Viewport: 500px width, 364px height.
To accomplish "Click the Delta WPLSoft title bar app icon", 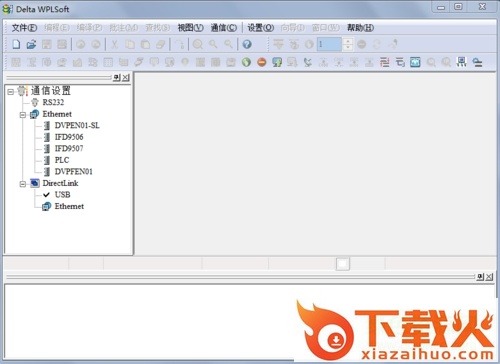I will coord(7,9).
